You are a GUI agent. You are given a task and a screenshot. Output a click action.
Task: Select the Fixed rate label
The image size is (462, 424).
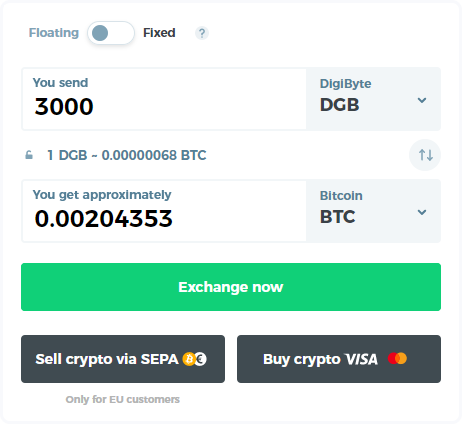coord(159,33)
